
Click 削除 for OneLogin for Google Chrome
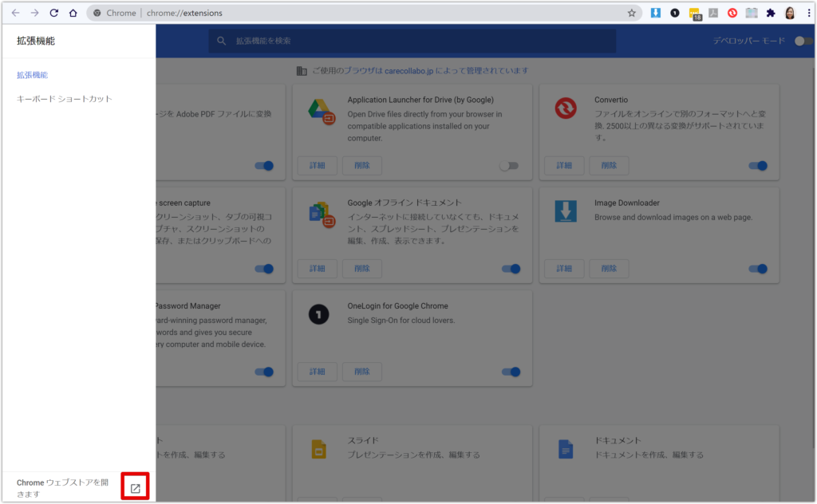(362, 372)
